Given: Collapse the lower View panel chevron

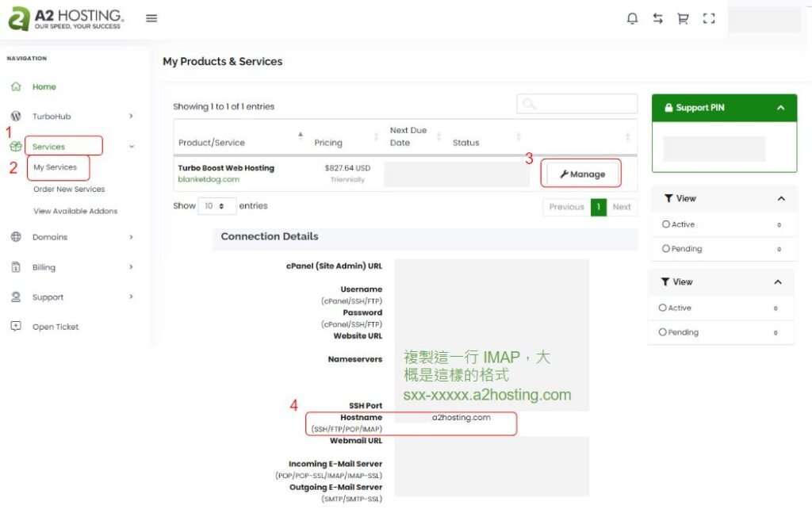Looking at the screenshot, I should click(778, 281).
